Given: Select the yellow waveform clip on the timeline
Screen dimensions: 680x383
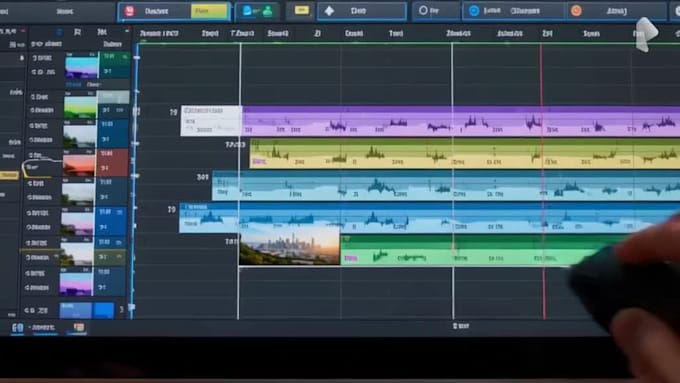Looking at the screenshot, I should [464, 154].
